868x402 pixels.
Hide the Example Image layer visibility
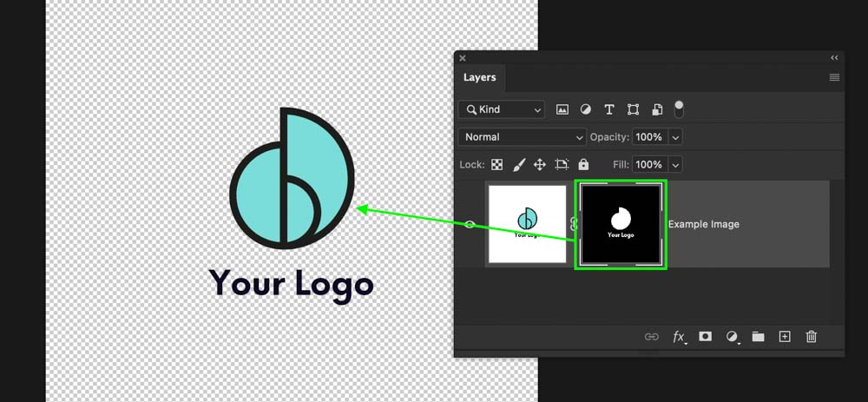coord(470,224)
